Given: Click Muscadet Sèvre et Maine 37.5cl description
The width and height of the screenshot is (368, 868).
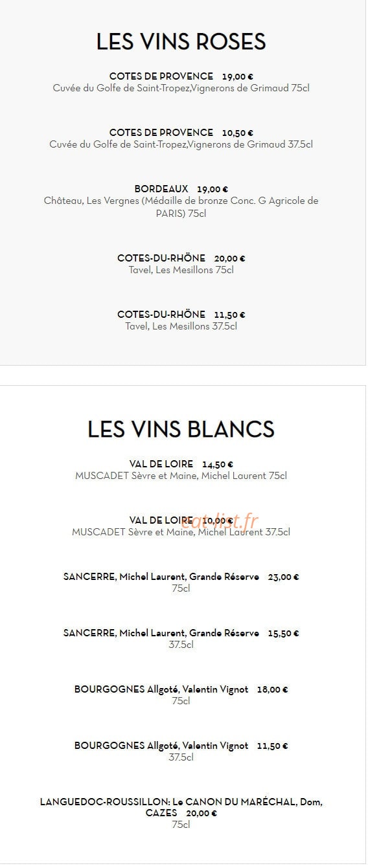Looking at the screenshot, I should click(x=181, y=532).
